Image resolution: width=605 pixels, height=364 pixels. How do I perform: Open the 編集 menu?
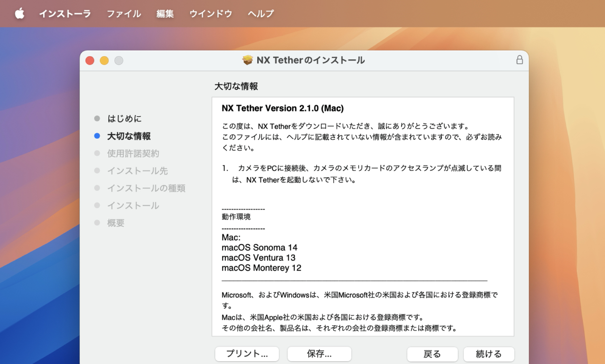[165, 14]
